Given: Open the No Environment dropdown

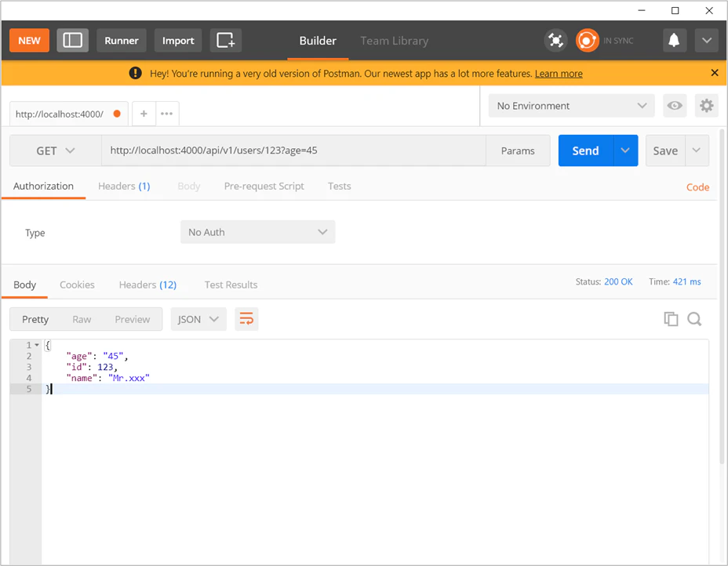Looking at the screenshot, I should (571, 106).
